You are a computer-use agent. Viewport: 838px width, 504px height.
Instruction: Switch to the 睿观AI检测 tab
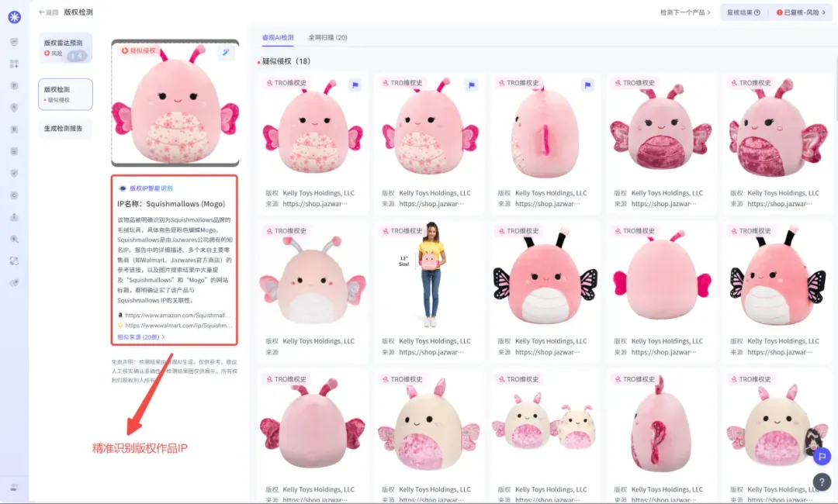click(x=277, y=37)
